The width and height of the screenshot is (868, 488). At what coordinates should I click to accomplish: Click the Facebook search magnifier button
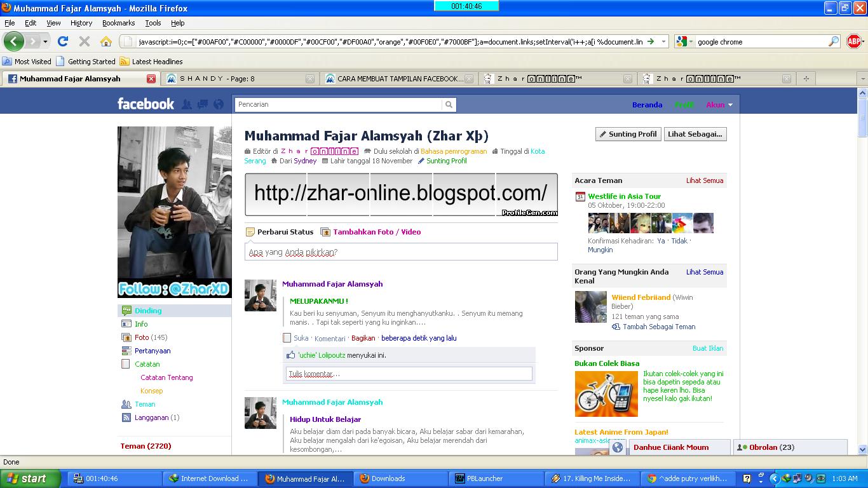point(449,104)
